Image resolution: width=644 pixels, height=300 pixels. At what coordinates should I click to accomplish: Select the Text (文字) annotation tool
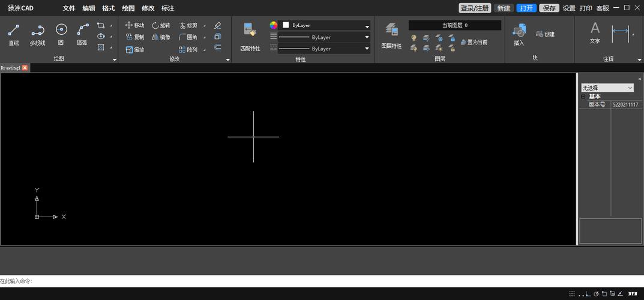point(595,33)
